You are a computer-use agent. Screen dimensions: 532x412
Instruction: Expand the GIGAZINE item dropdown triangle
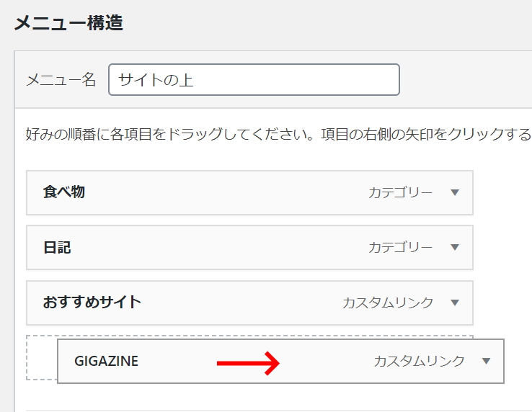pyautogui.click(x=486, y=361)
